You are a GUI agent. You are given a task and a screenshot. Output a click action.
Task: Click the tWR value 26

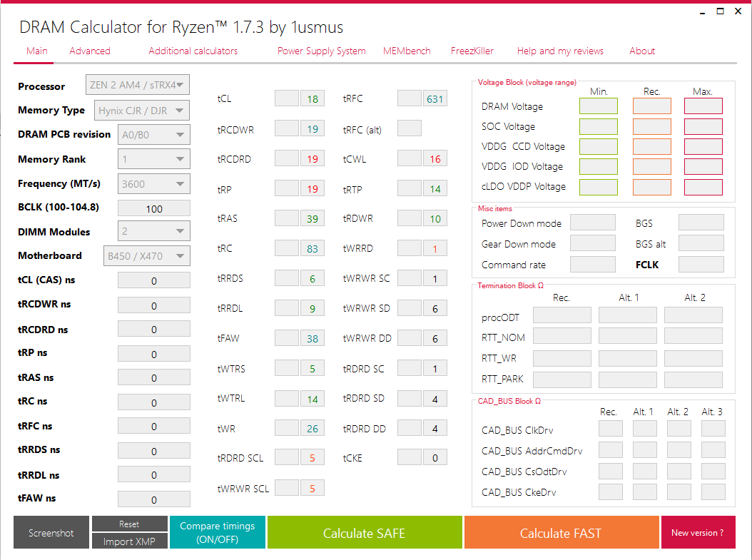point(313,428)
